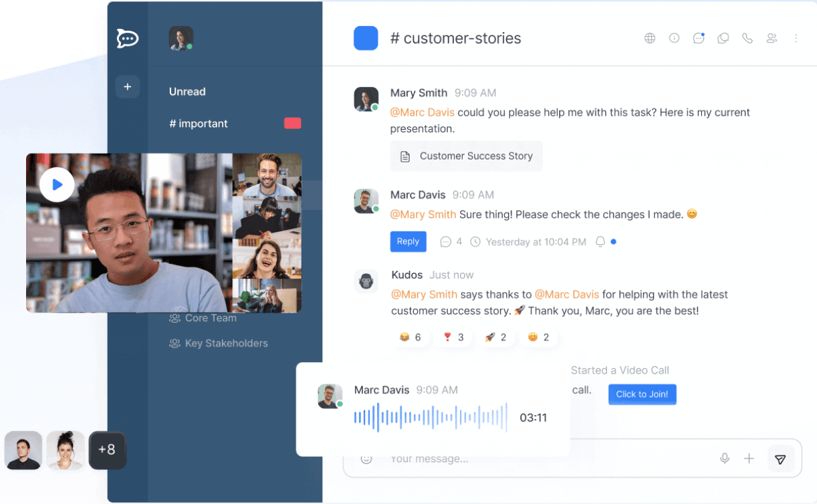Record audio with the microphone icon
The height and width of the screenshot is (504, 817).
pyautogui.click(x=724, y=459)
